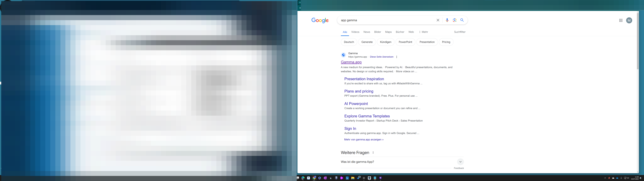Apply the Generate filter chip
Screen dimensions: 644x181
(x=367, y=42)
